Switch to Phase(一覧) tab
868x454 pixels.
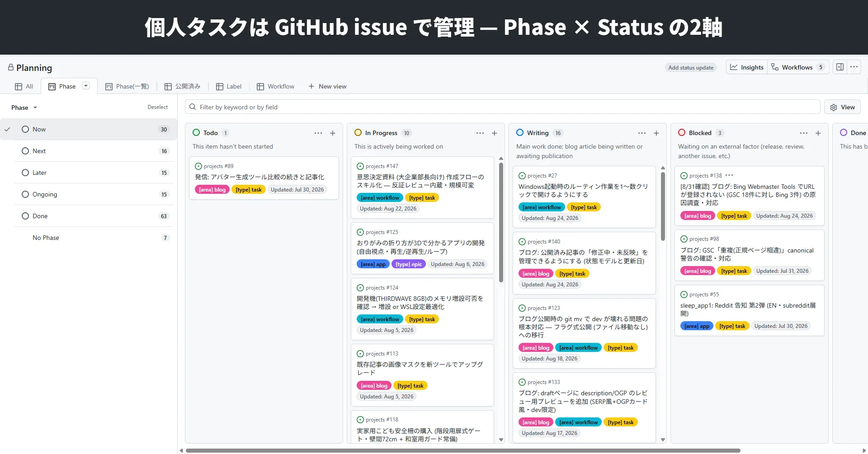pyautogui.click(x=127, y=86)
